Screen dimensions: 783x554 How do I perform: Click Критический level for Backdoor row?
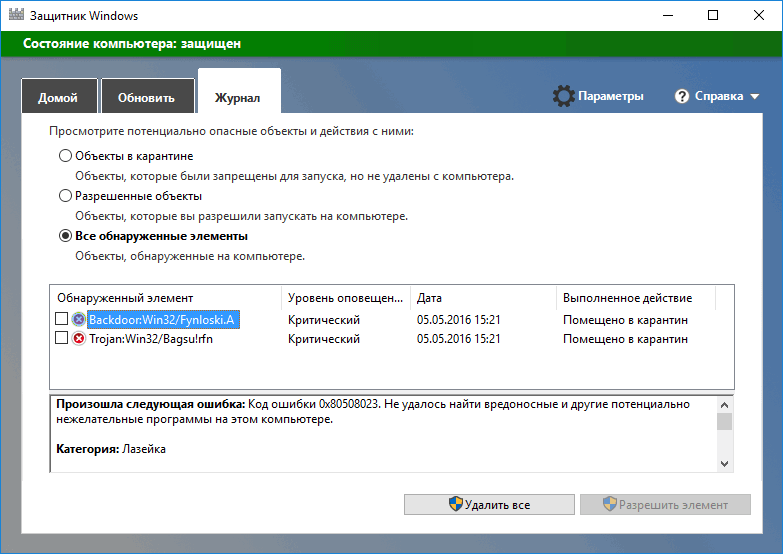324,320
